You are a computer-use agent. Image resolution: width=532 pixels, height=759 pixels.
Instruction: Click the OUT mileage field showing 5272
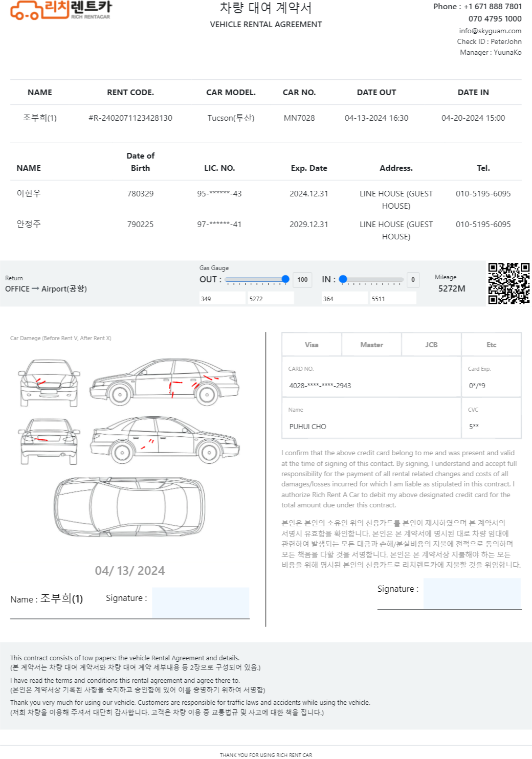click(271, 299)
